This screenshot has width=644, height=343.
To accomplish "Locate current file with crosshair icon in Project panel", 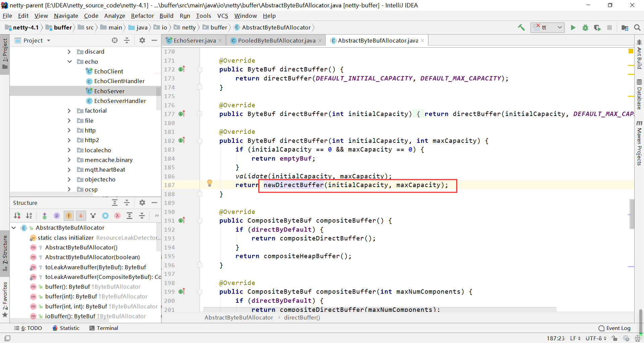I will [x=115, y=40].
